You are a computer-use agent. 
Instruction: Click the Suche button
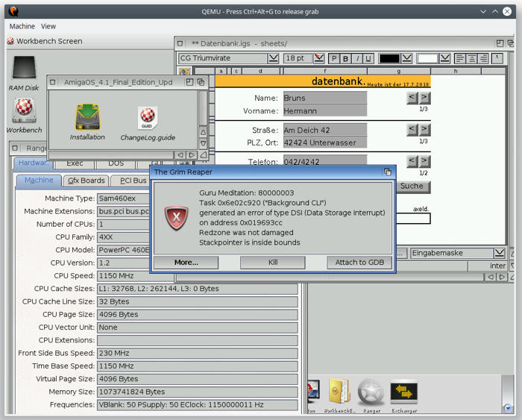(412, 187)
